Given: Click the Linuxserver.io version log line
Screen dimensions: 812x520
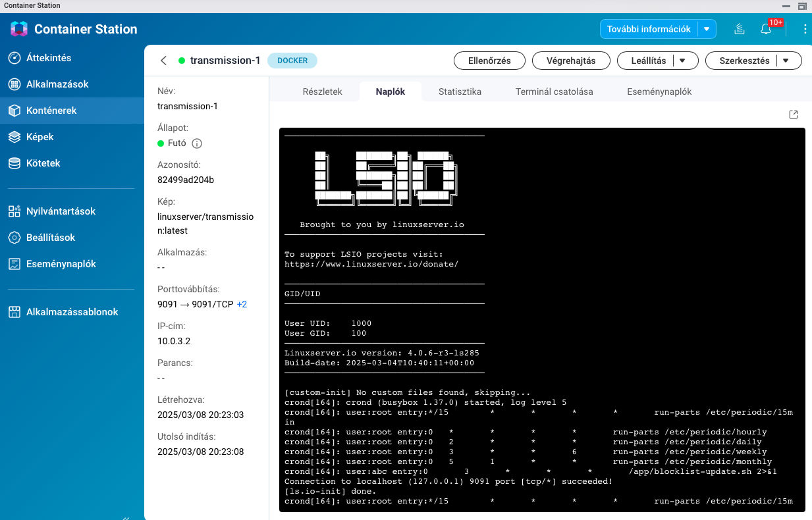Looking at the screenshot, I should coord(382,353).
